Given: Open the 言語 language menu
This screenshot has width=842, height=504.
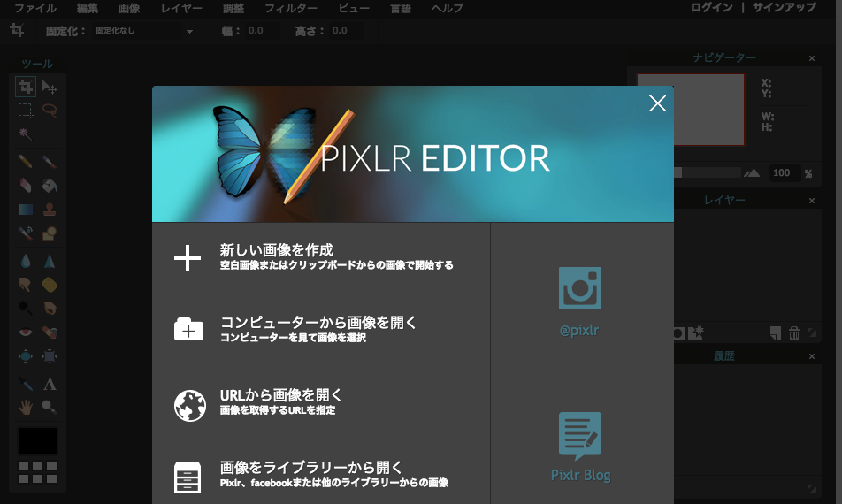Looking at the screenshot, I should 401,8.
